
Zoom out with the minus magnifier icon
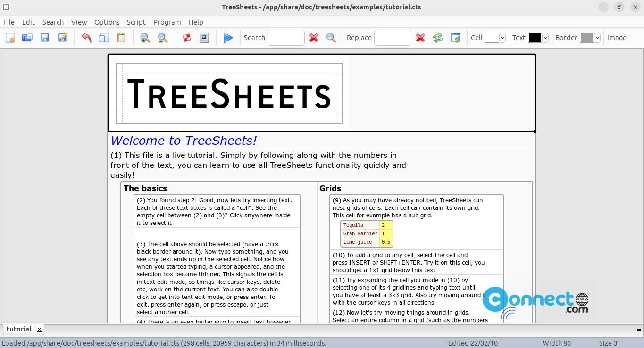click(163, 38)
